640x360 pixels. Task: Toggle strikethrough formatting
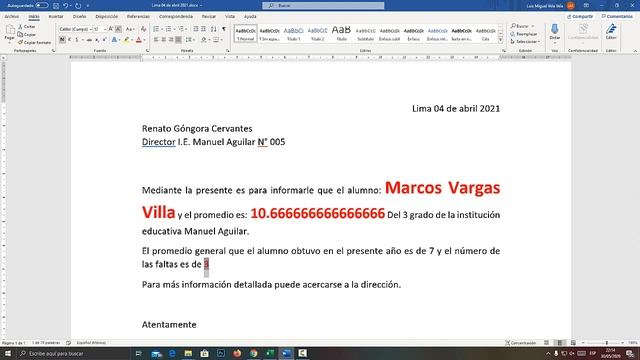click(89, 40)
